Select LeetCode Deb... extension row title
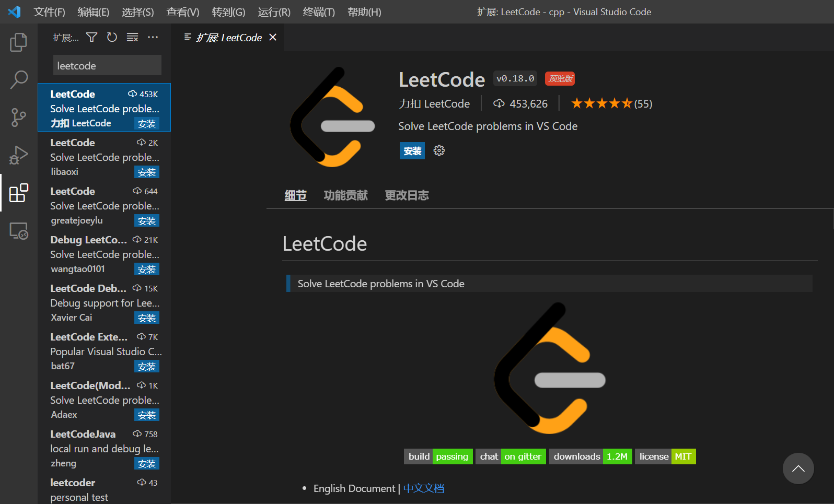Screen dimensions: 834x504 [88, 288]
